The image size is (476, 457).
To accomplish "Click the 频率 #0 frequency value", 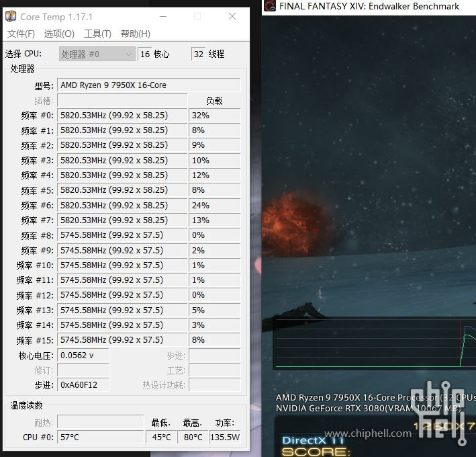I will tap(122, 116).
